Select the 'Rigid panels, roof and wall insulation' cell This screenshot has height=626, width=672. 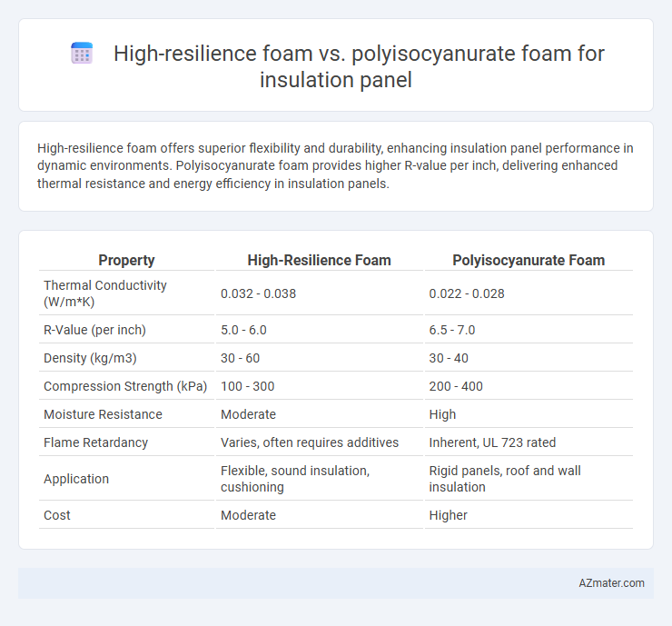pos(505,479)
